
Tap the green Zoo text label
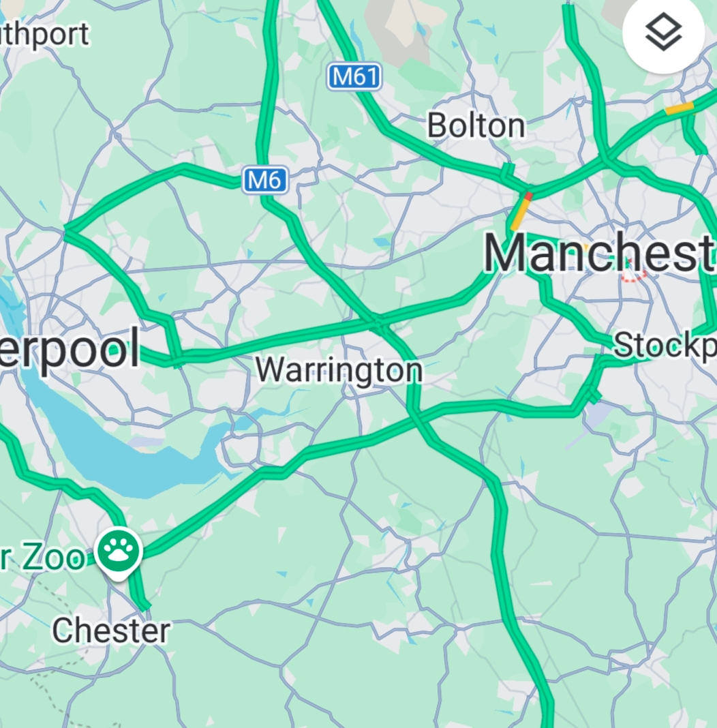pos(43,558)
